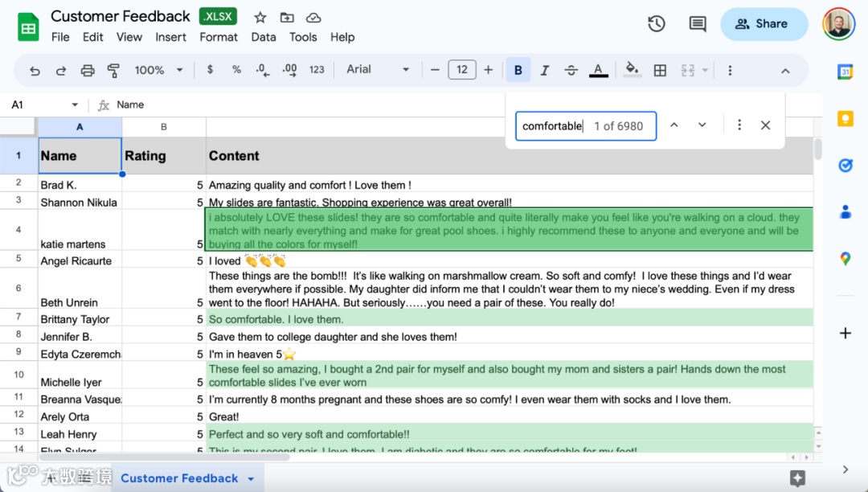Viewport: 868px width, 492px height.
Task: Open Google Maps in side panel
Action: tap(845, 258)
